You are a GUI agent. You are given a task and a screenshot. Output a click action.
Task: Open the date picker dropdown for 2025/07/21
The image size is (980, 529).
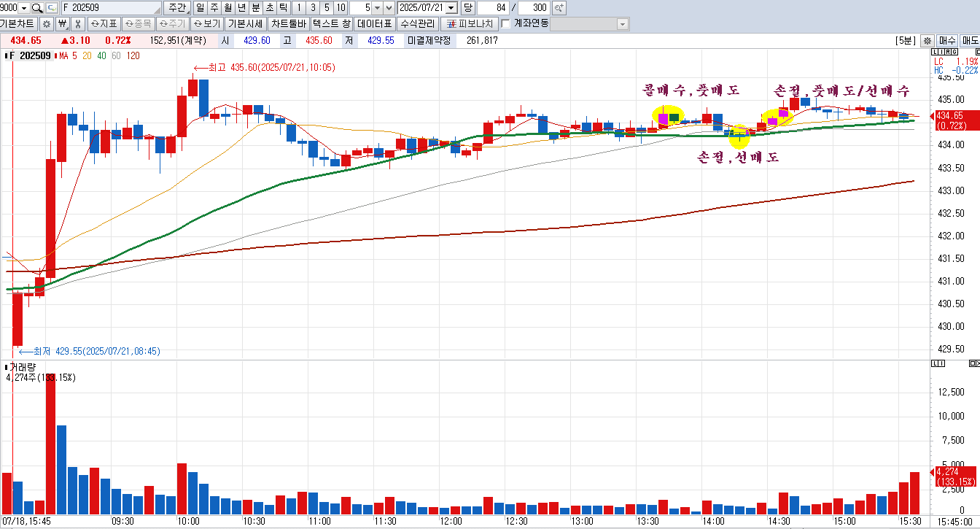(451, 8)
